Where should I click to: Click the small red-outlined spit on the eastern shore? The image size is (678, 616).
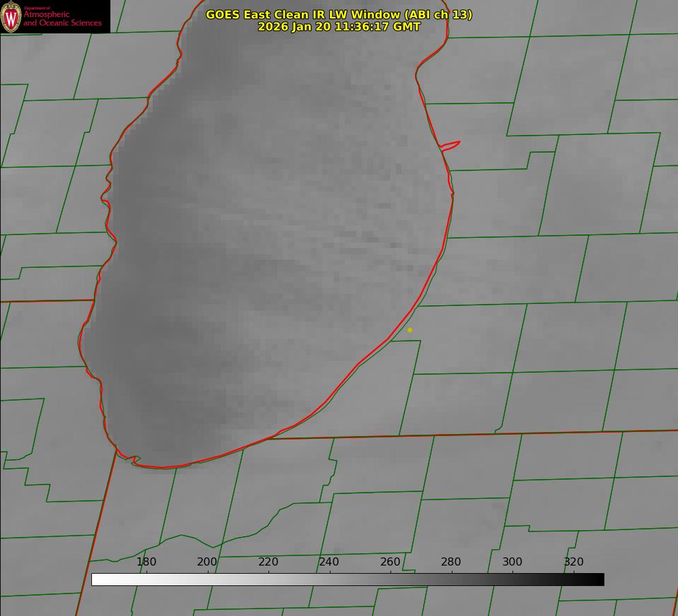(x=451, y=145)
